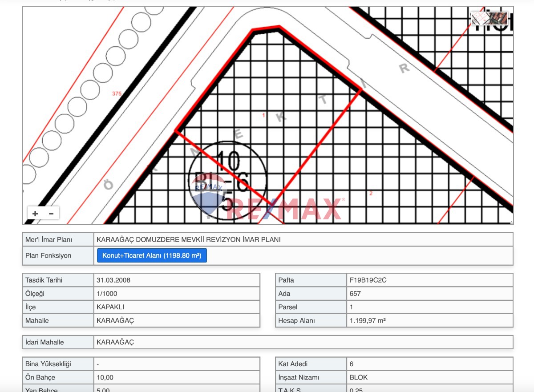This screenshot has width=534, height=392.
Task: Click the Ada value 657
Action: coord(355,294)
